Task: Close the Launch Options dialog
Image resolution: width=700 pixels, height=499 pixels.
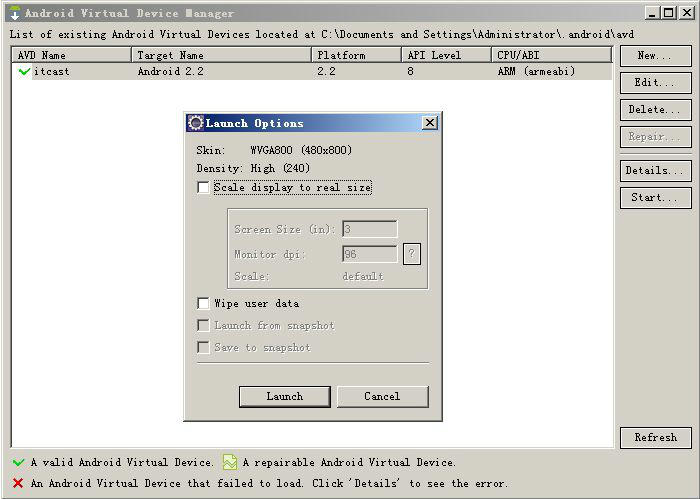Action: [x=429, y=123]
